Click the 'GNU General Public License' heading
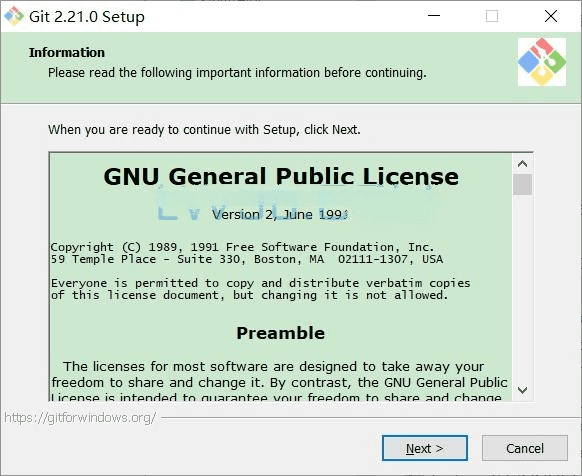 (281, 176)
